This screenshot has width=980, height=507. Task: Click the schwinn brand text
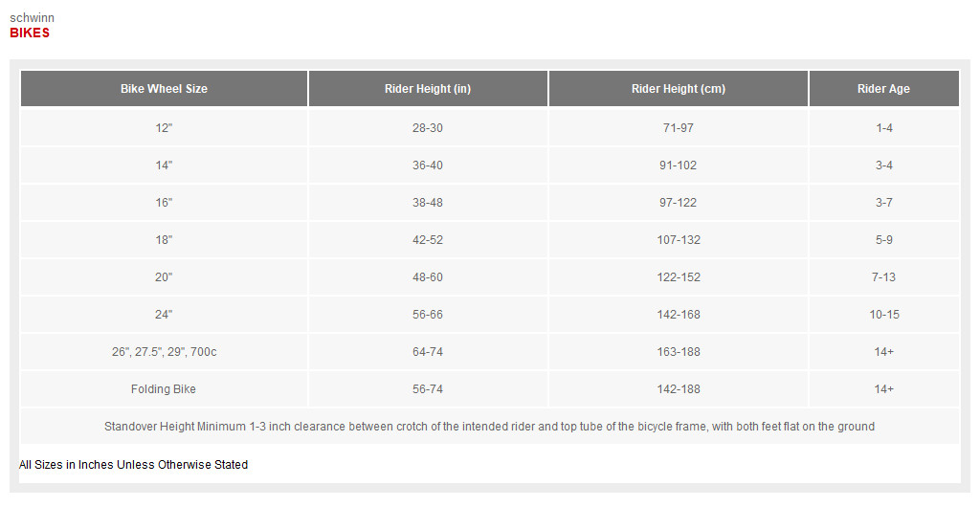click(x=32, y=18)
